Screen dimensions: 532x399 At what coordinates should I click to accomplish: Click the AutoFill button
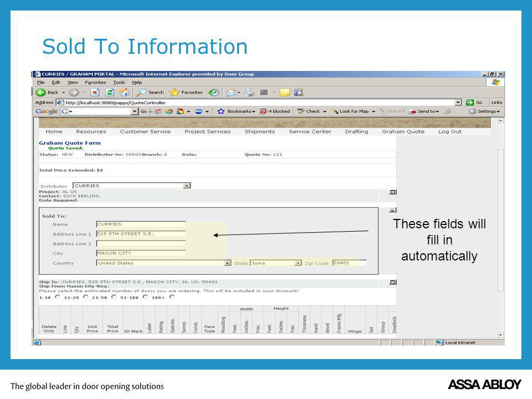pyautogui.click(x=392, y=111)
